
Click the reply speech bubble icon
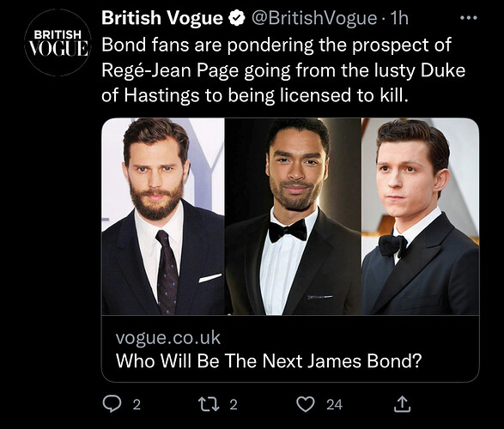point(112,404)
